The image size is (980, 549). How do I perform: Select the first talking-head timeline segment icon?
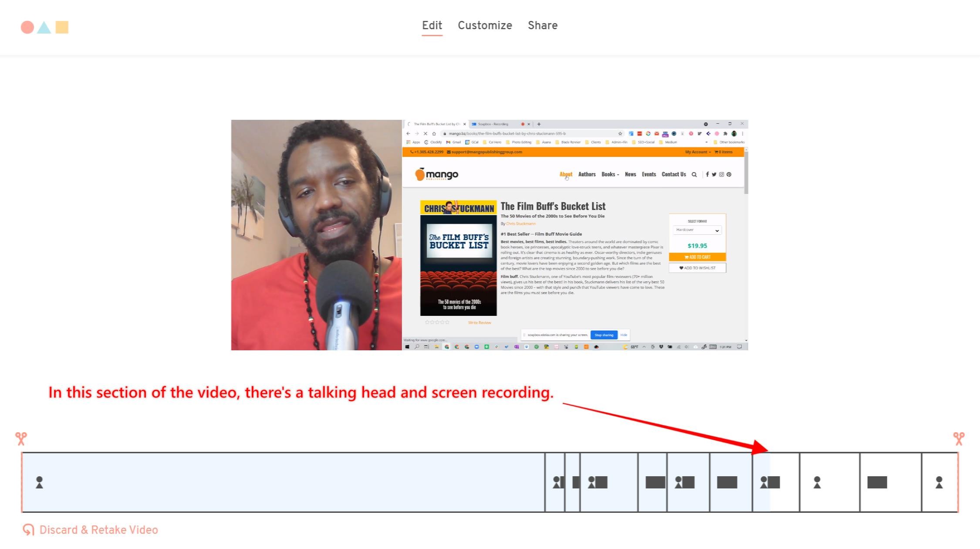(x=39, y=482)
